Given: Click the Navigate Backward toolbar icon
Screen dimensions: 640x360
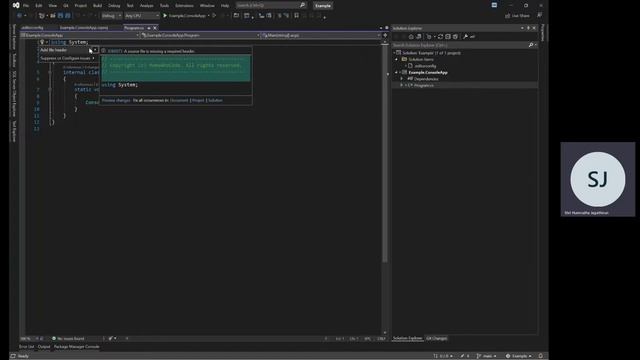Looking at the screenshot, I should [19, 16].
